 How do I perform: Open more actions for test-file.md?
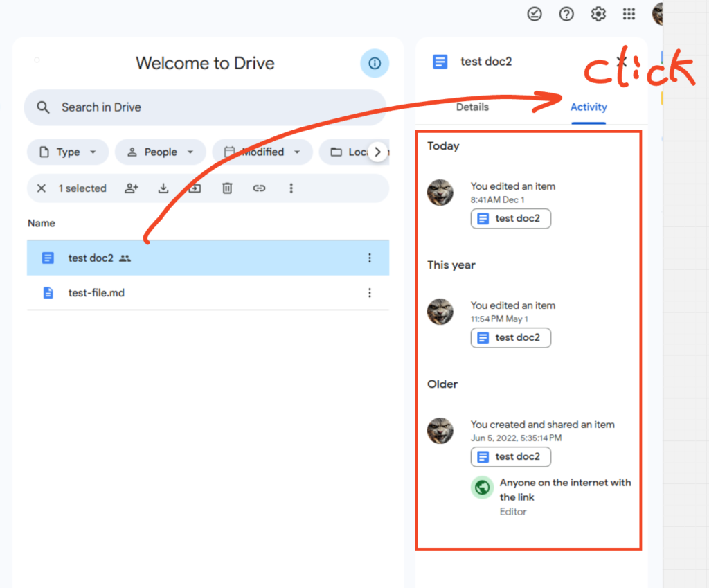click(x=369, y=293)
